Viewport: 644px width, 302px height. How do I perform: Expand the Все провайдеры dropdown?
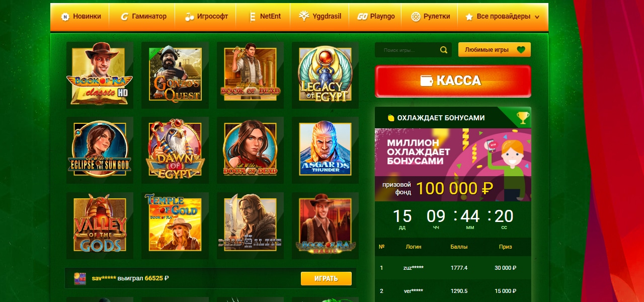(503, 17)
